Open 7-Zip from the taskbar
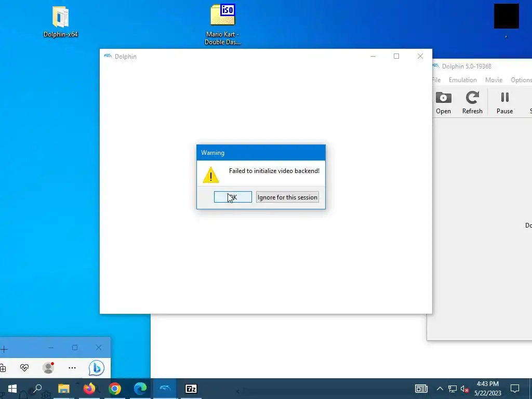 point(191,389)
